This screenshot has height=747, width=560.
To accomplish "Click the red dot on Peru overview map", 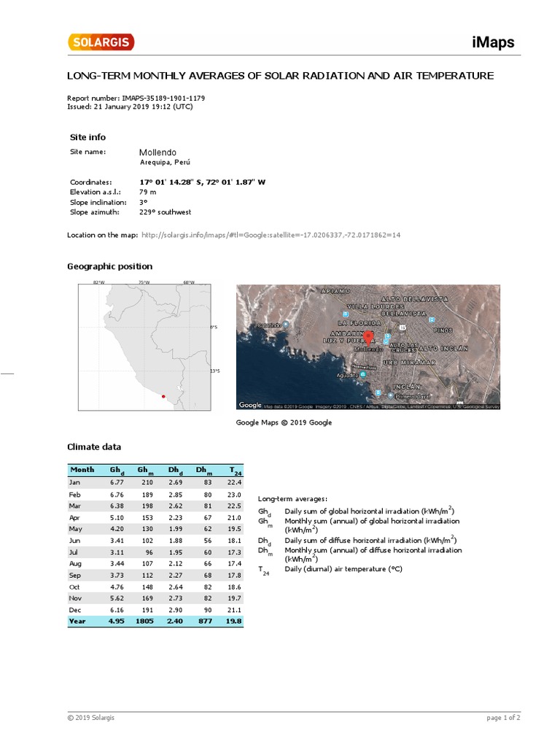I will (x=163, y=396).
